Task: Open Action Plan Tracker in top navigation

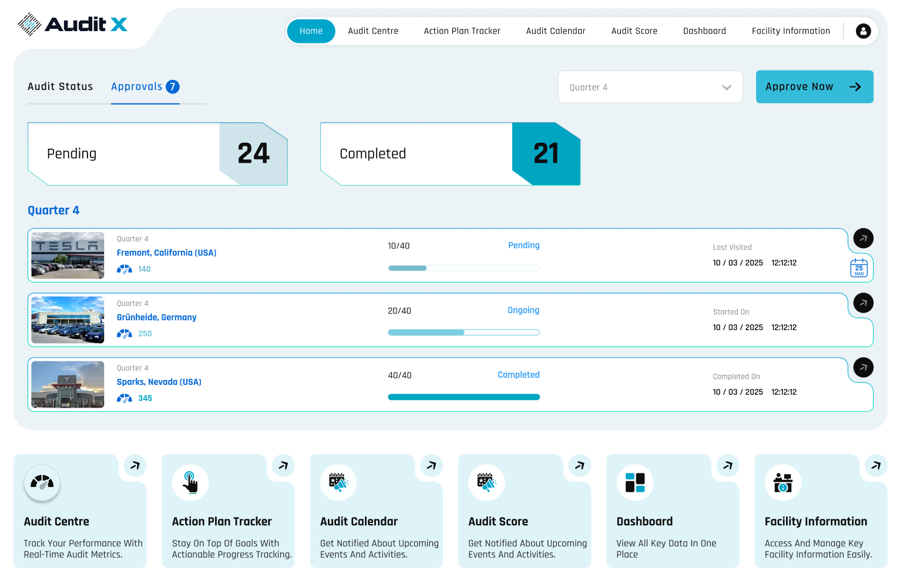Action: (462, 31)
